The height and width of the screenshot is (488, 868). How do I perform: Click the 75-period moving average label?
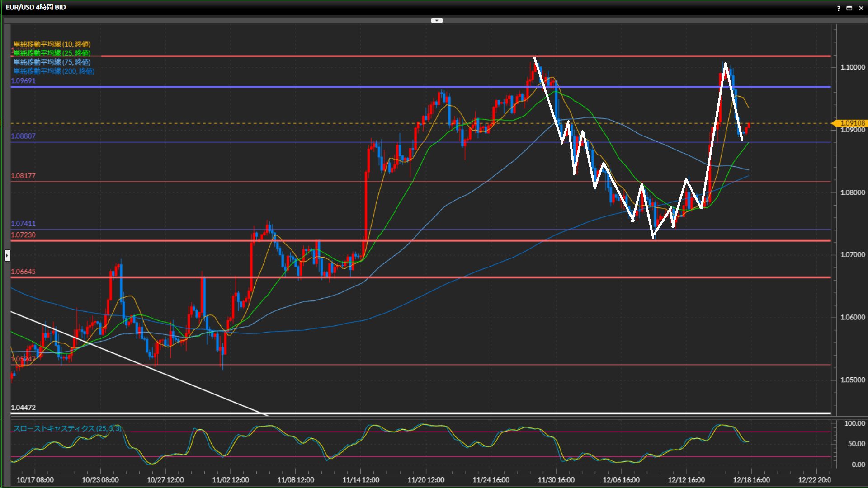coord(52,62)
